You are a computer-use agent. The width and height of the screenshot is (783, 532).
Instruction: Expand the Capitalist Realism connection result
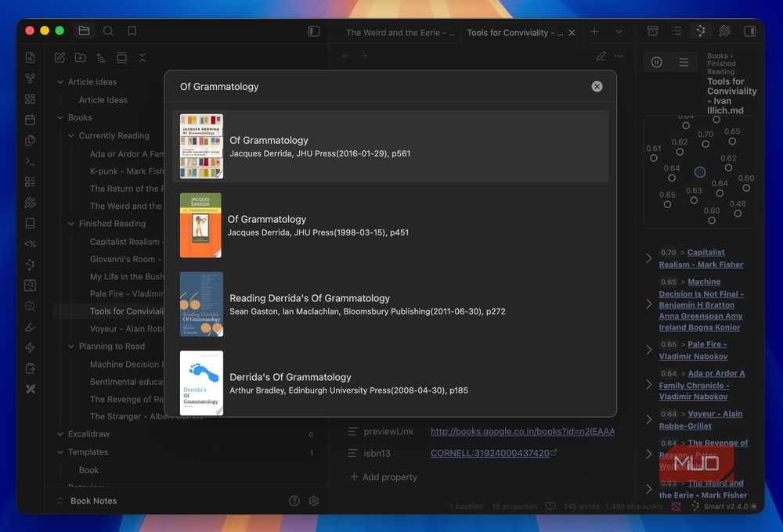coord(648,258)
